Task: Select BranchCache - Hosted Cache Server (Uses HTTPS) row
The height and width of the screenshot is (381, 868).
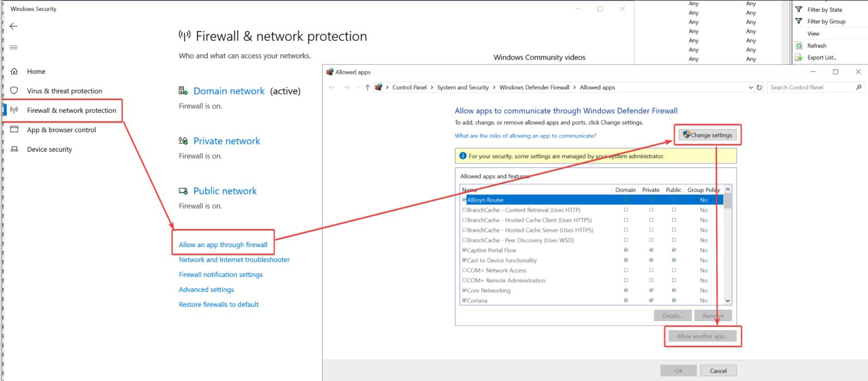Action: [592, 230]
